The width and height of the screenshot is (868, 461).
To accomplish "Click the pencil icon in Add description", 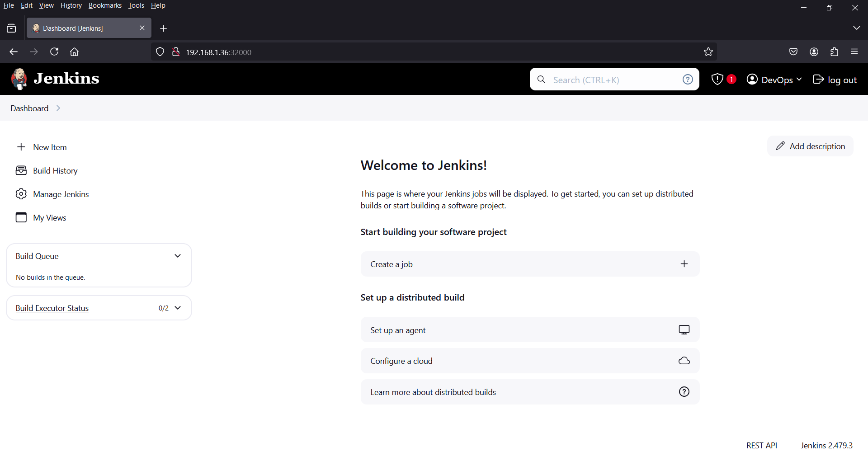I will point(780,146).
